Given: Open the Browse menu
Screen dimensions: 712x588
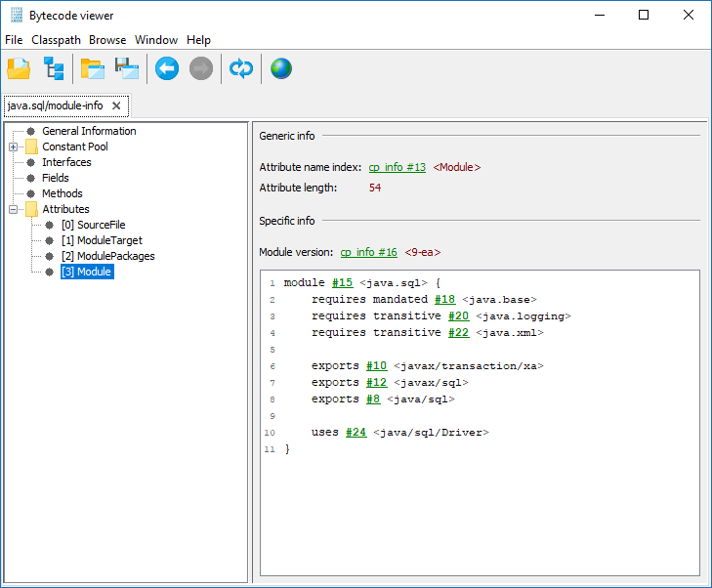Looking at the screenshot, I should tap(107, 40).
